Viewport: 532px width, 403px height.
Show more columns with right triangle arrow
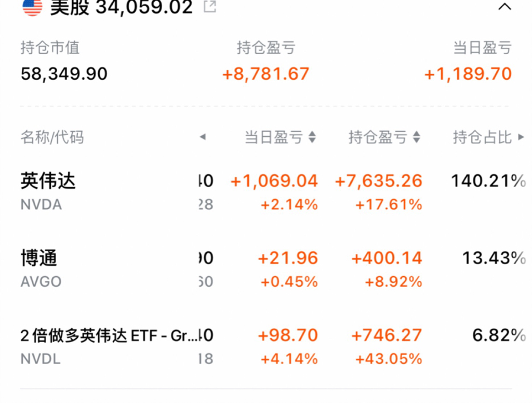point(521,137)
